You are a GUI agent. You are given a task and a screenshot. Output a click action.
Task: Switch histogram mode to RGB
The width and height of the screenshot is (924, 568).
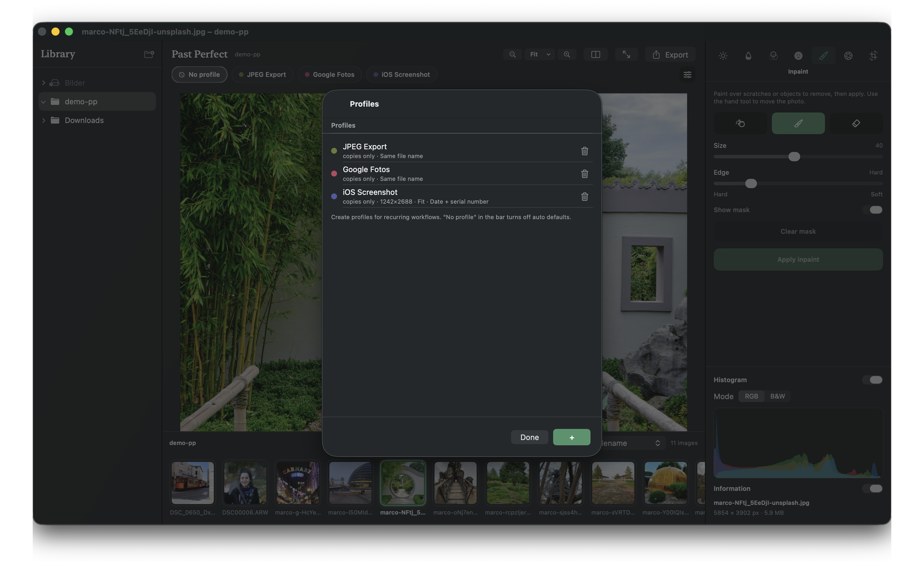751,396
